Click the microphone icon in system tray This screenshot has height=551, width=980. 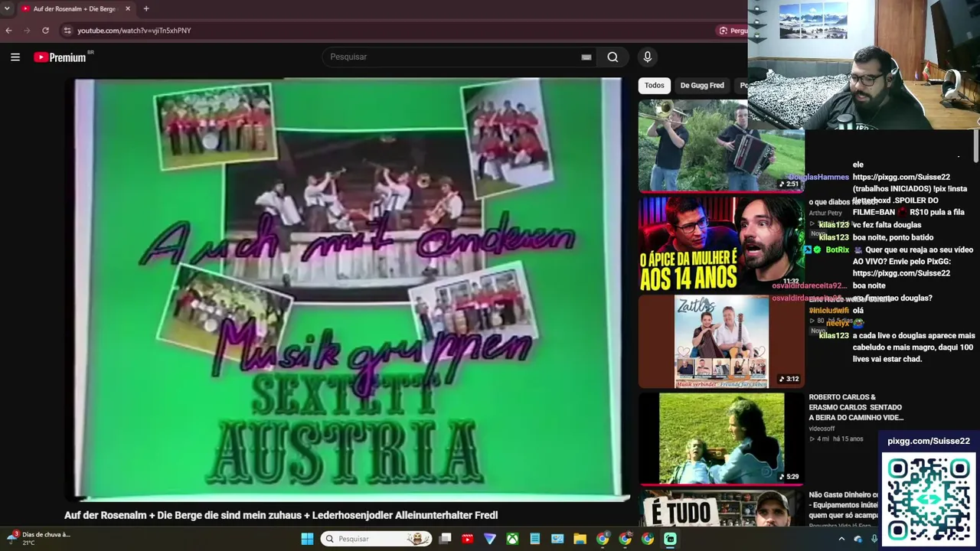874,539
